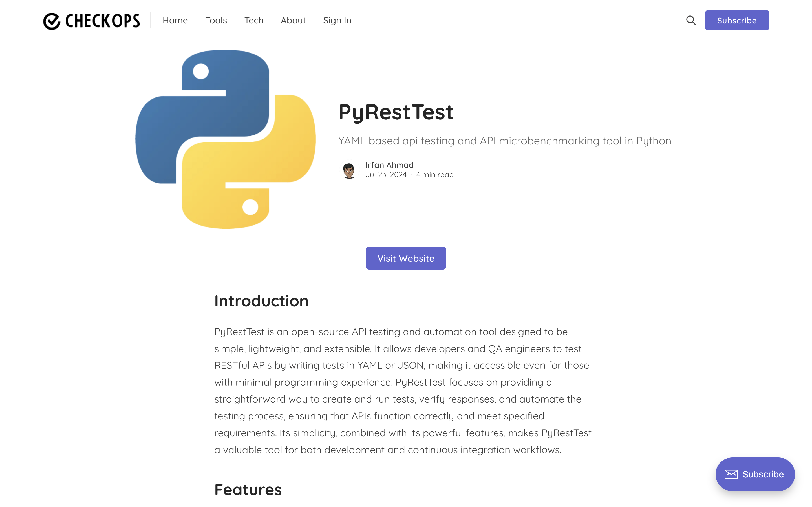Image resolution: width=812 pixels, height=507 pixels.
Task: Click the floating Subscribe button
Action: tap(754, 474)
